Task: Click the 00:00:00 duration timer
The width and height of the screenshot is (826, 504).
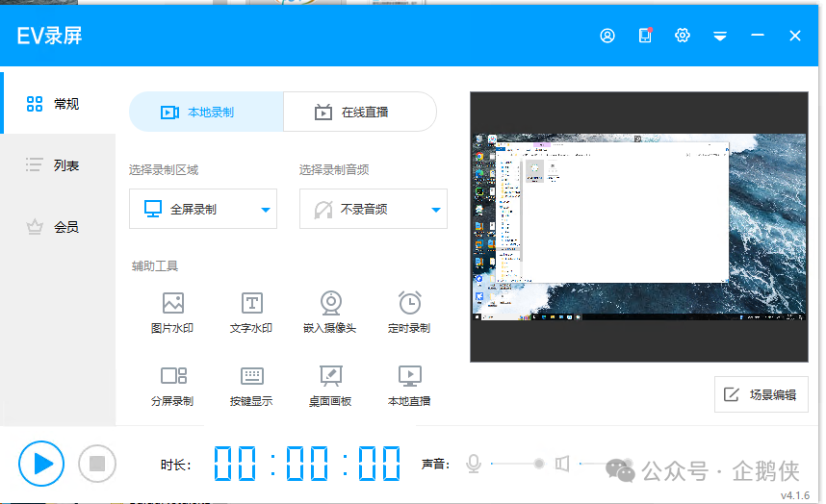Action: (x=307, y=464)
